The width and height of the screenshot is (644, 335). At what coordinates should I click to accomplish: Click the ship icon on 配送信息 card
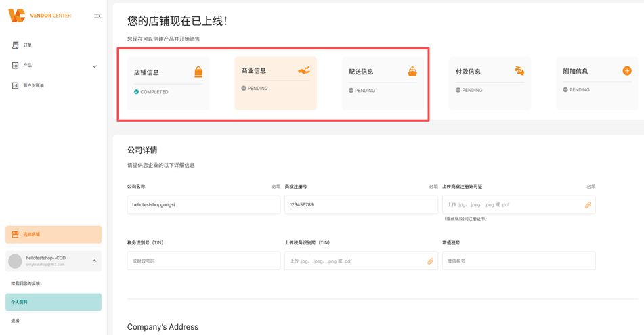click(x=412, y=71)
